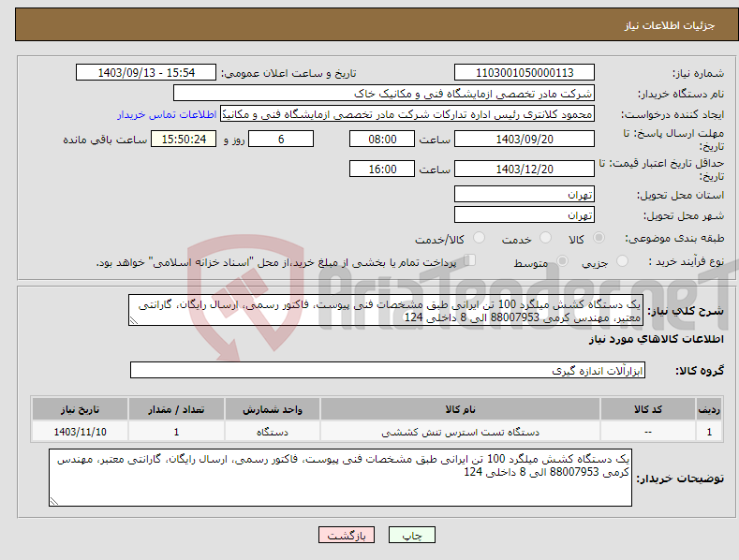Click item name دستگاه تست استرس تنش کششی

pos(460,432)
